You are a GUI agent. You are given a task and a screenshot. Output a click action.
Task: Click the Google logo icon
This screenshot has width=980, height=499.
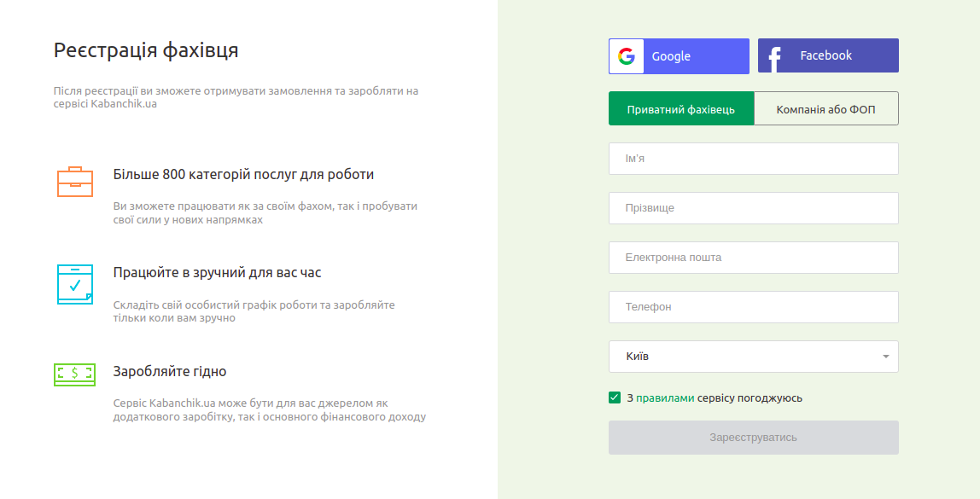click(627, 56)
